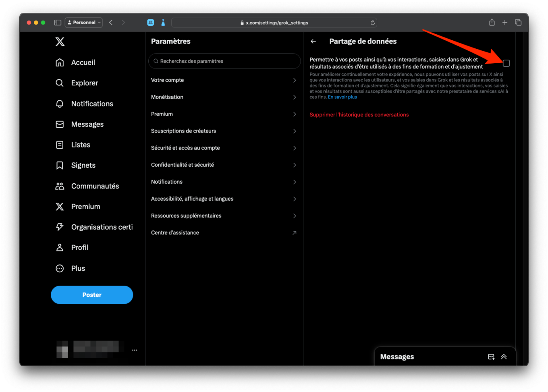
Task: Click the Accueil label in sidebar
Action: click(x=83, y=62)
